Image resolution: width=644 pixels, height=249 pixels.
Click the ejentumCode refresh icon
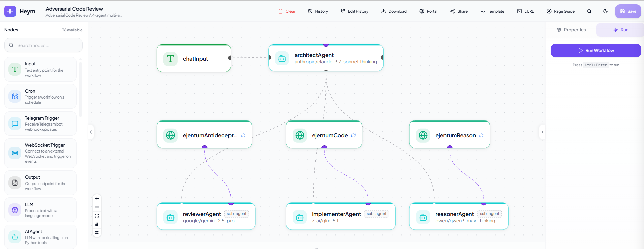coord(354,135)
